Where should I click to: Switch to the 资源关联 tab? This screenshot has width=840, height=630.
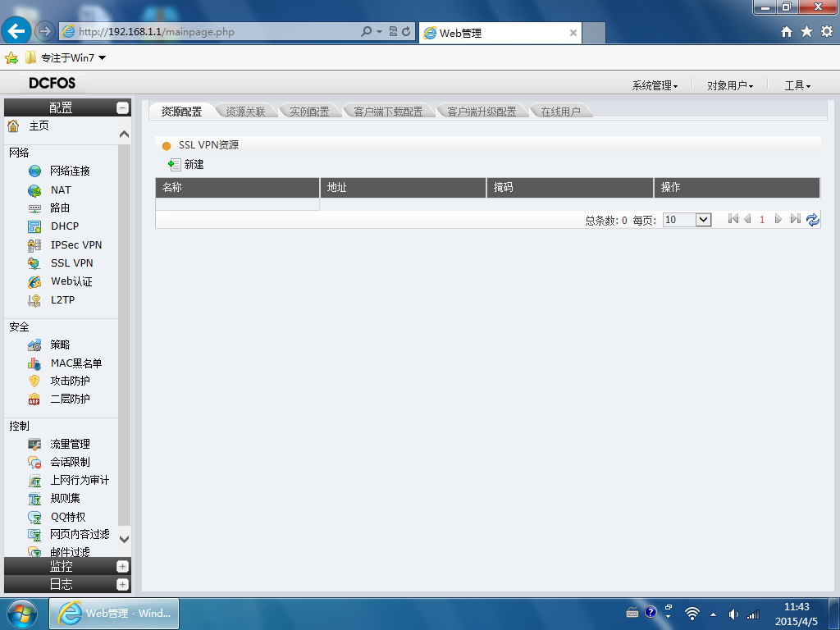[x=245, y=112]
